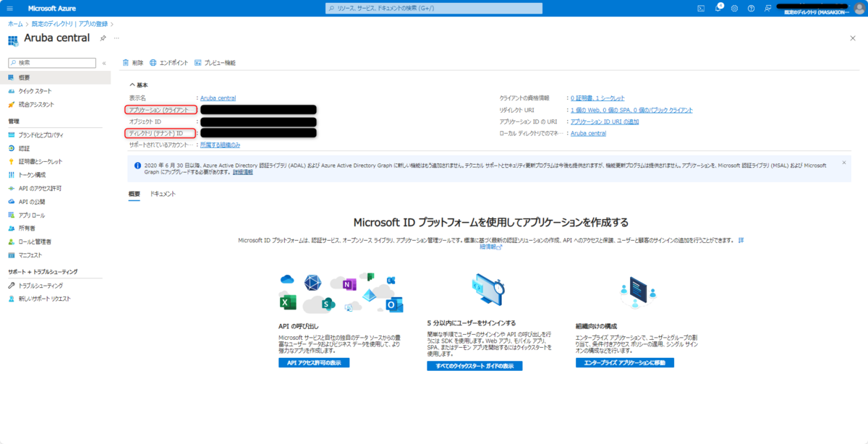Click 5 分以内にユーザーをサインインする heading

click(x=471, y=323)
